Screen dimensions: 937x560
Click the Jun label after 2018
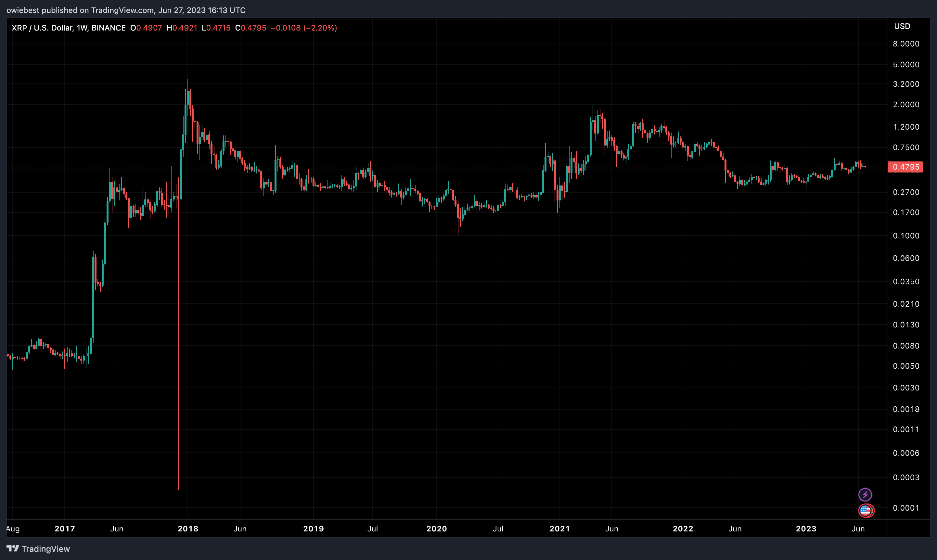pos(240,529)
